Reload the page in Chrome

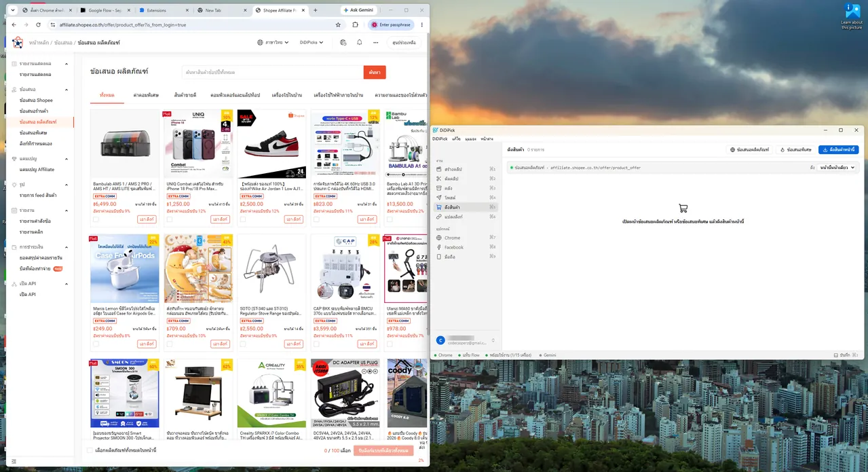(x=37, y=24)
